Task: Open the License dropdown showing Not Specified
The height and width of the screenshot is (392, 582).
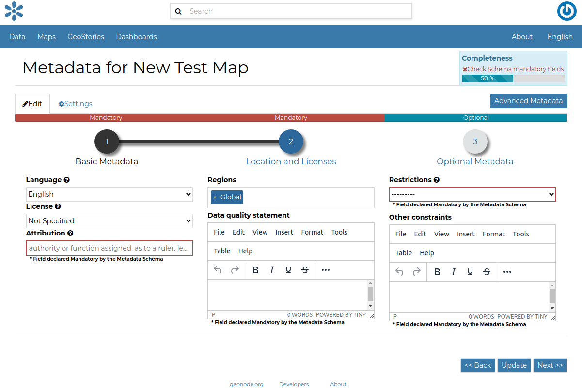Action: [109, 220]
